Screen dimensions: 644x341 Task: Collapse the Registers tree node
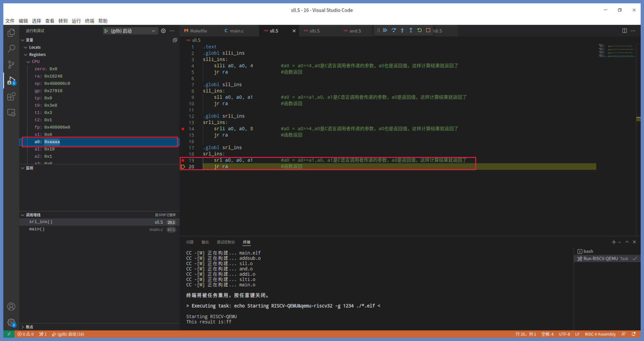pyautogui.click(x=26, y=55)
